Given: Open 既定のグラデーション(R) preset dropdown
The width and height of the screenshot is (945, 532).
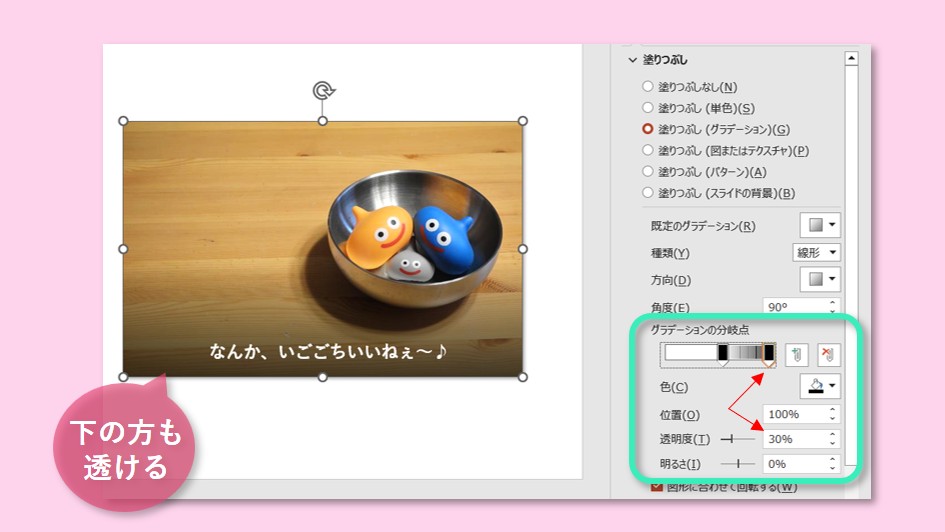Looking at the screenshot, I should click(x=820, y=225).
